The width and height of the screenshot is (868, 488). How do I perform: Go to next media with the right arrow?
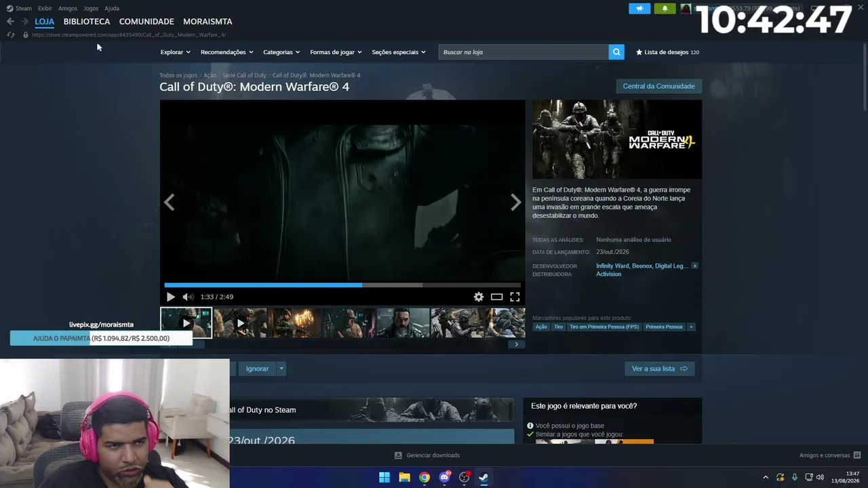click(516, 202)
